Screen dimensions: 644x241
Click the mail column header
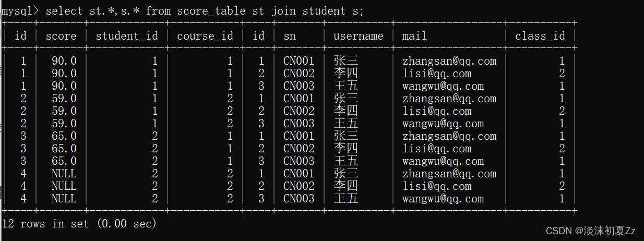click(414, 36)
